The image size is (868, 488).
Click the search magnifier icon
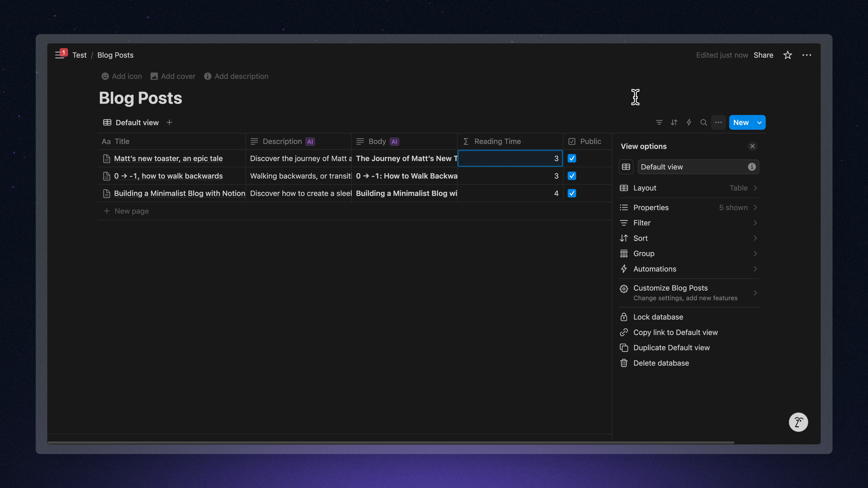[704, 123]
